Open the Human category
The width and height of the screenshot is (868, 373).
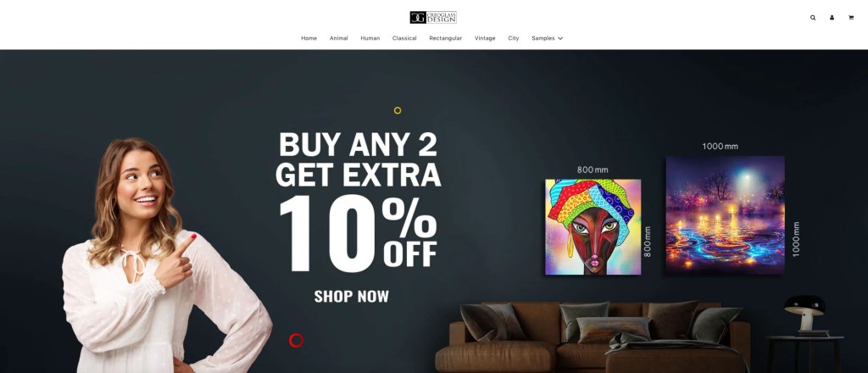click(370, 38)
